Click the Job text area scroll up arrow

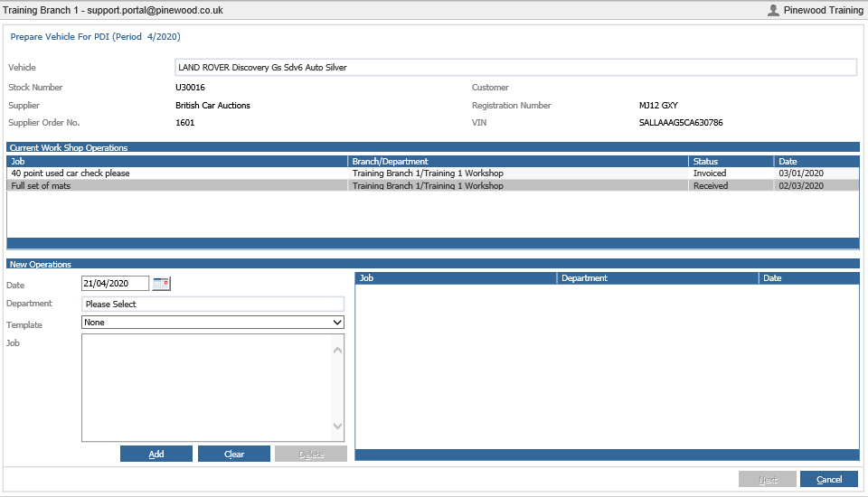tap(337, 350)
